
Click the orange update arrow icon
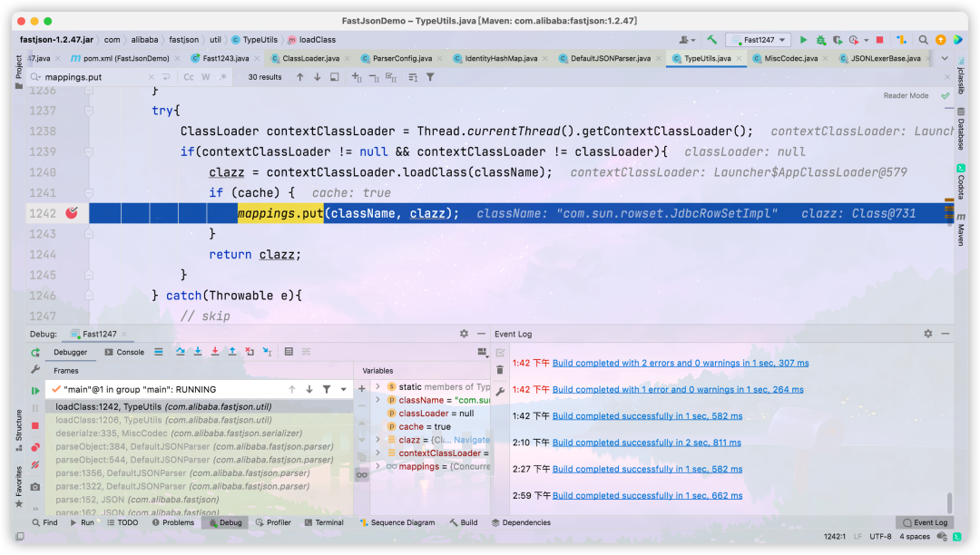(941, 39)
